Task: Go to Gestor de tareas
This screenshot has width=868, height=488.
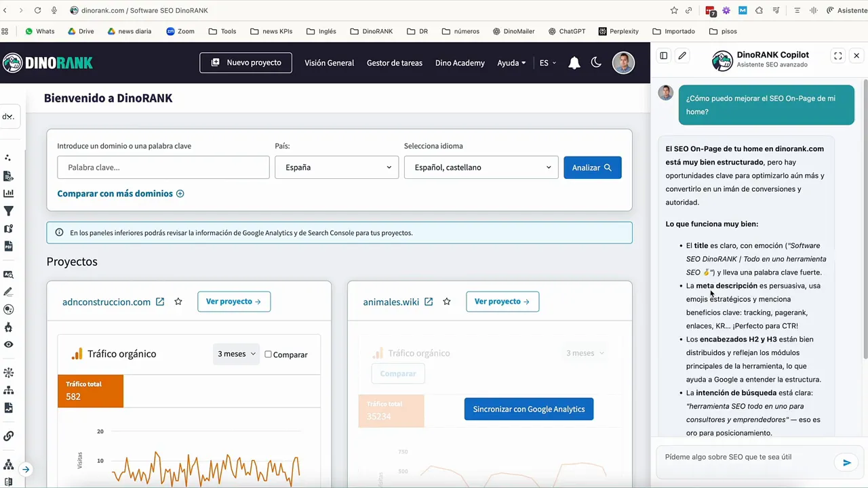Action: pos(394,63)
